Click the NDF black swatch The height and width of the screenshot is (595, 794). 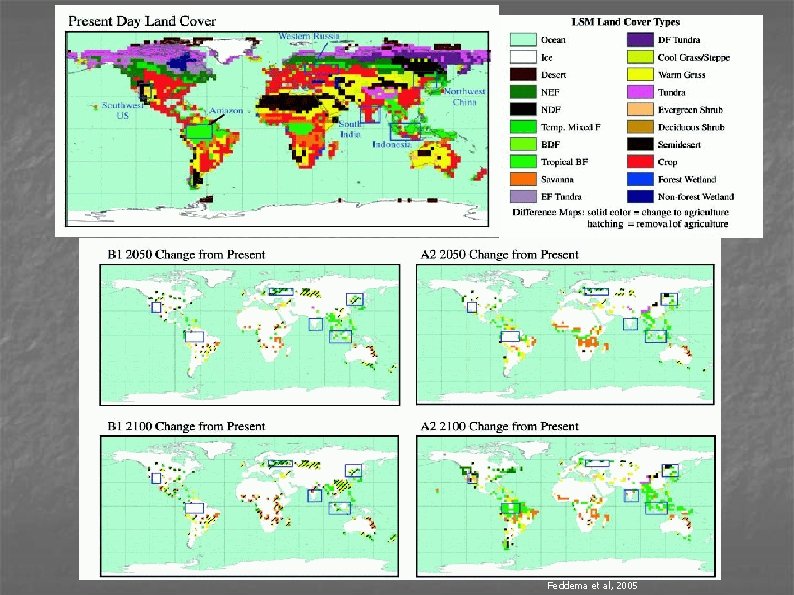pyautogui.click(x=523, y=109)
